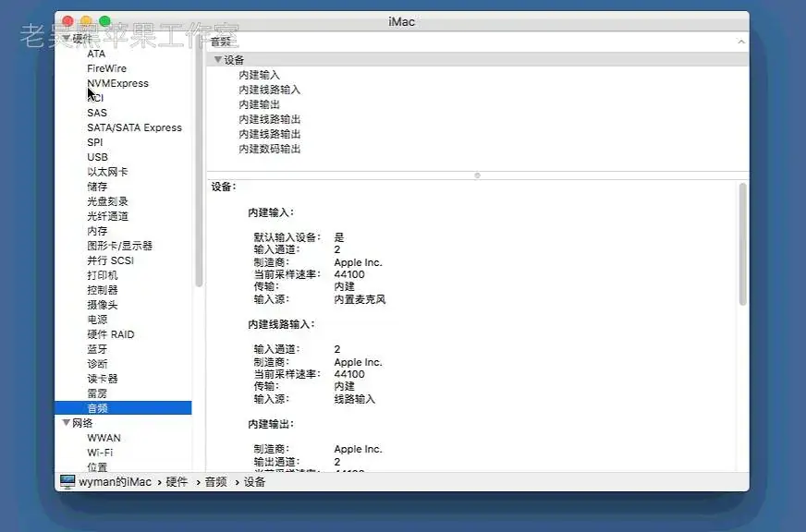806x532 pixels.
Task: Select NVMExpress in the sidebar
Action: pos(117,83)
